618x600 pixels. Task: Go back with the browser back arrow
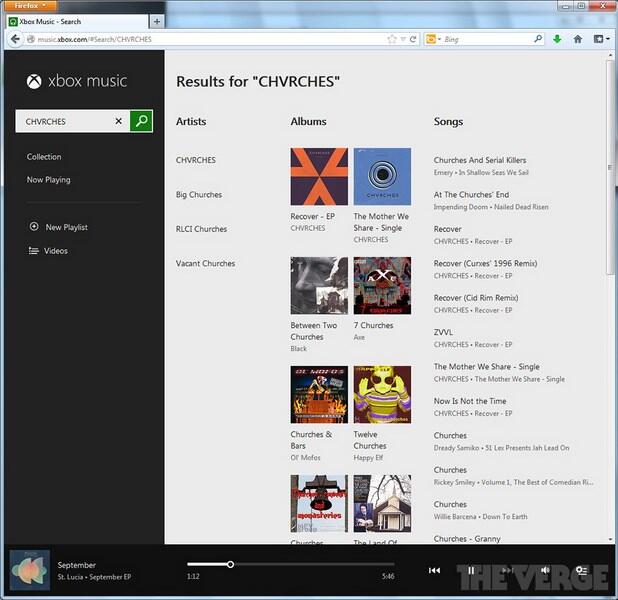[15, 39]
